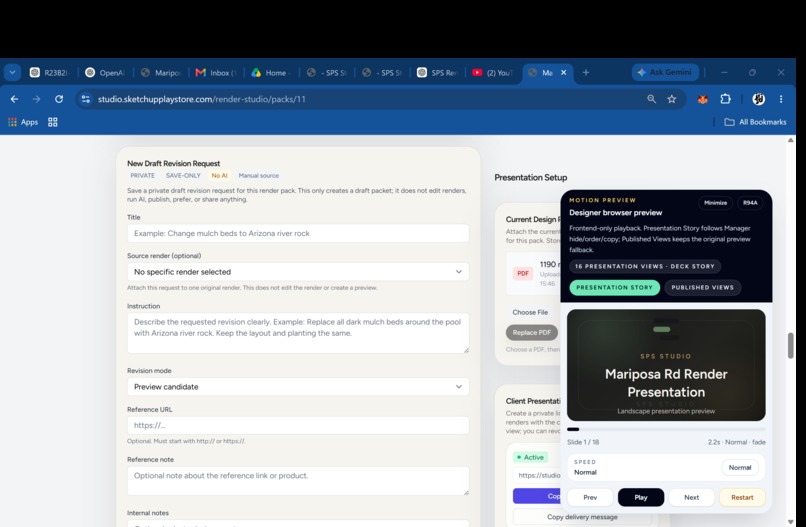Open the Apps grid shortcut
This screenshot has height=527, width=806.
pyautogui.click(x=23, y=122)
